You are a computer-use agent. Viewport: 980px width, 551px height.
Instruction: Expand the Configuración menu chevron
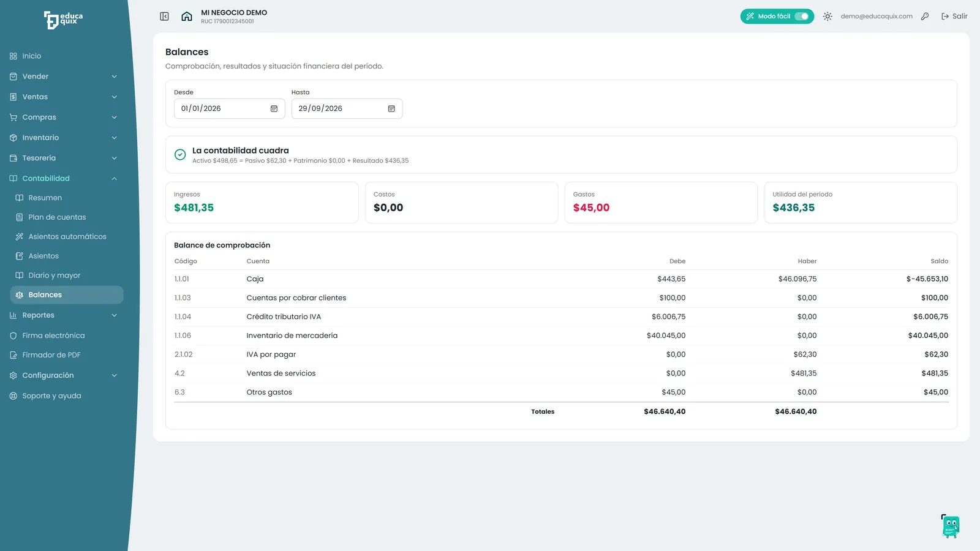(x=114, y=375)
